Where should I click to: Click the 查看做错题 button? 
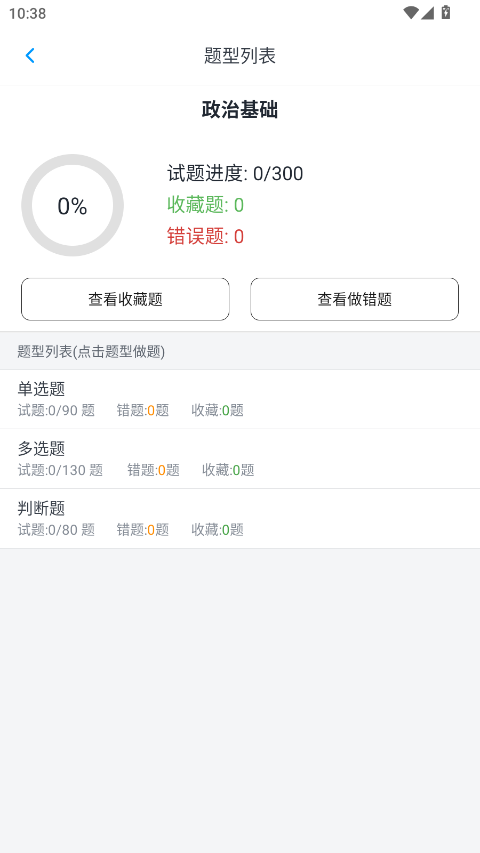click(x=354, y=299)
